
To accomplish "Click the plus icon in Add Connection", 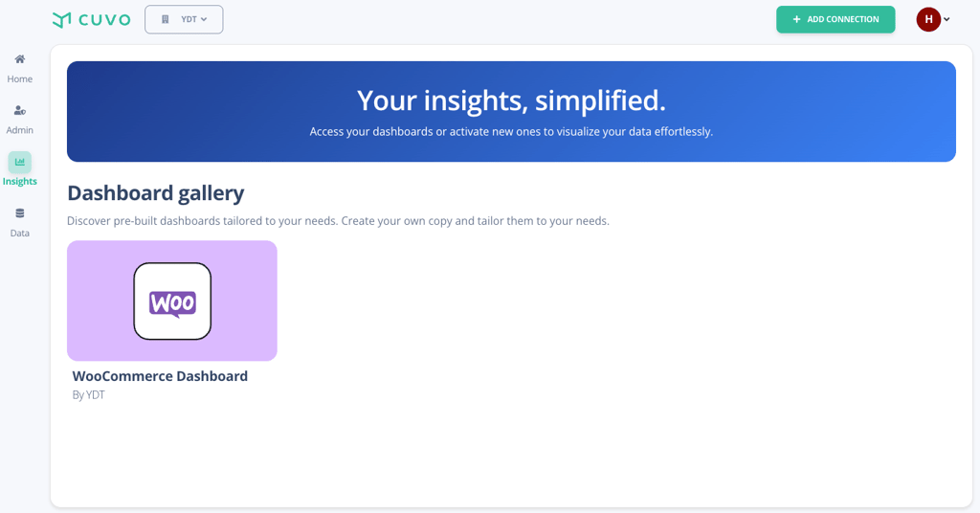I will pos(796,19).
